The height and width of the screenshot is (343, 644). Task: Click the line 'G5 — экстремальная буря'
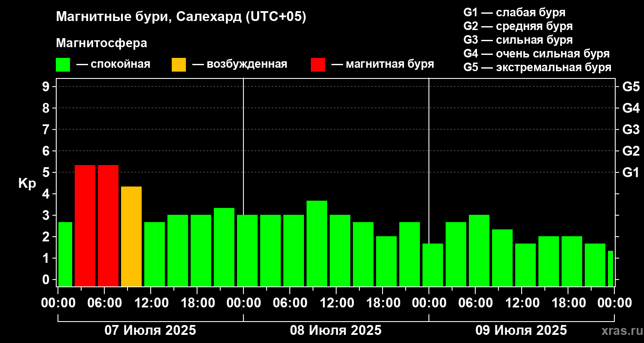tap(537, 68)
